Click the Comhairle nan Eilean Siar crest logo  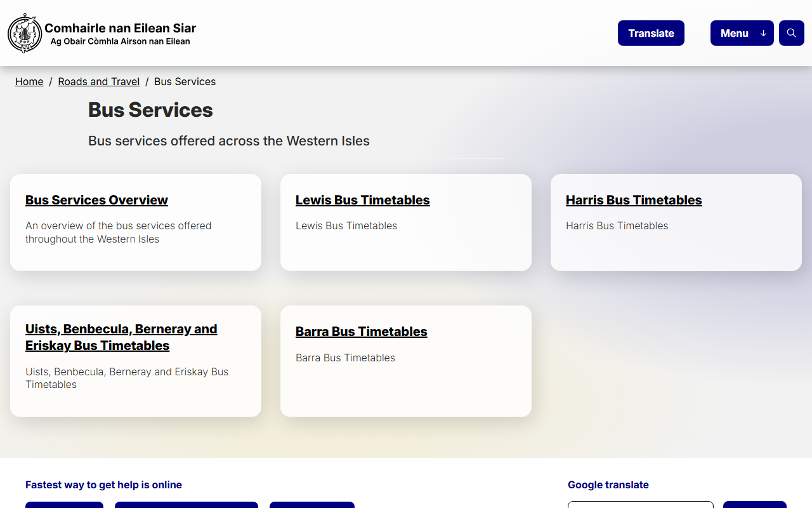(x=25, y=33)
